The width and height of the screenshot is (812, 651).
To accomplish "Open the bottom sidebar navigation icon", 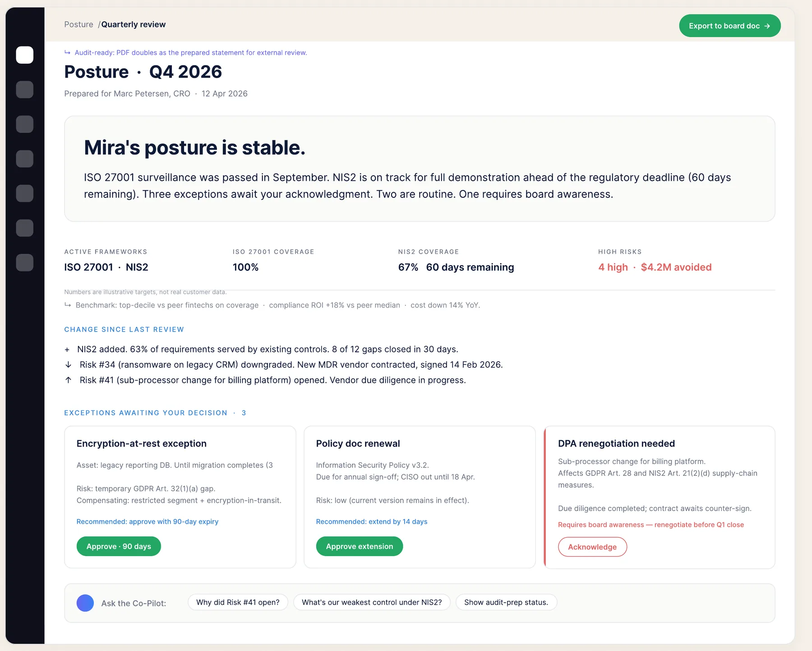I will [25, 262].
